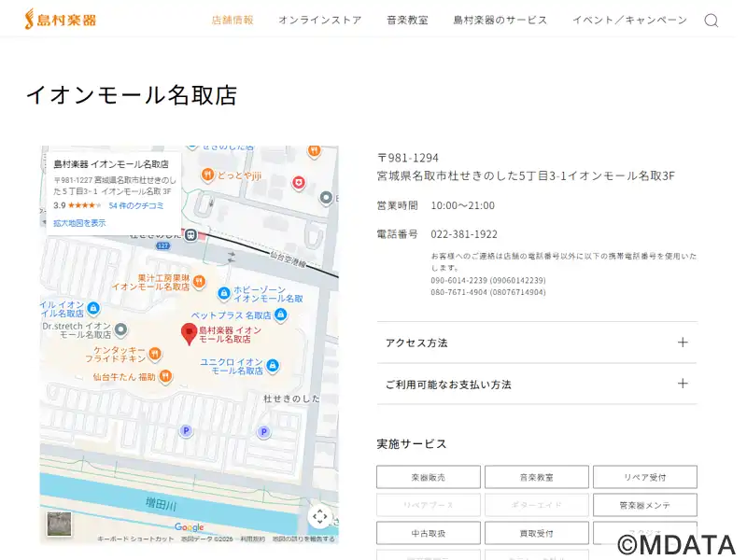Expand the アクセス方法 section
Image resolution: width=747 pixels, height=560 pixels.
(x=536, y=343)
